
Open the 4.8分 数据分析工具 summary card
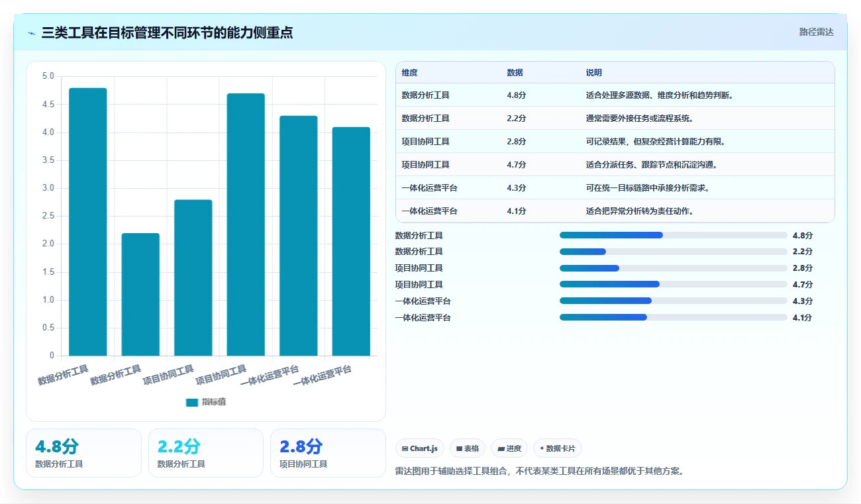(x=83, y=453)
